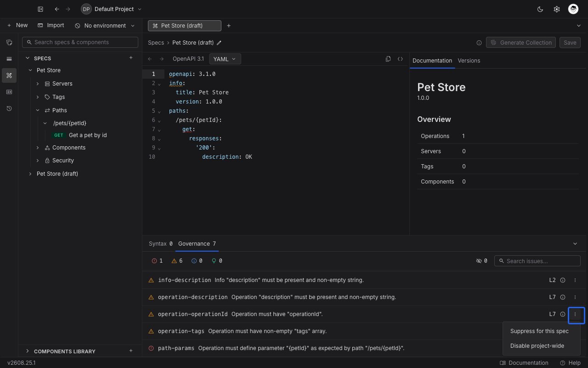Expand Pet Store (draft) in the tree
The image size is (588, 368).
(30, 174)
